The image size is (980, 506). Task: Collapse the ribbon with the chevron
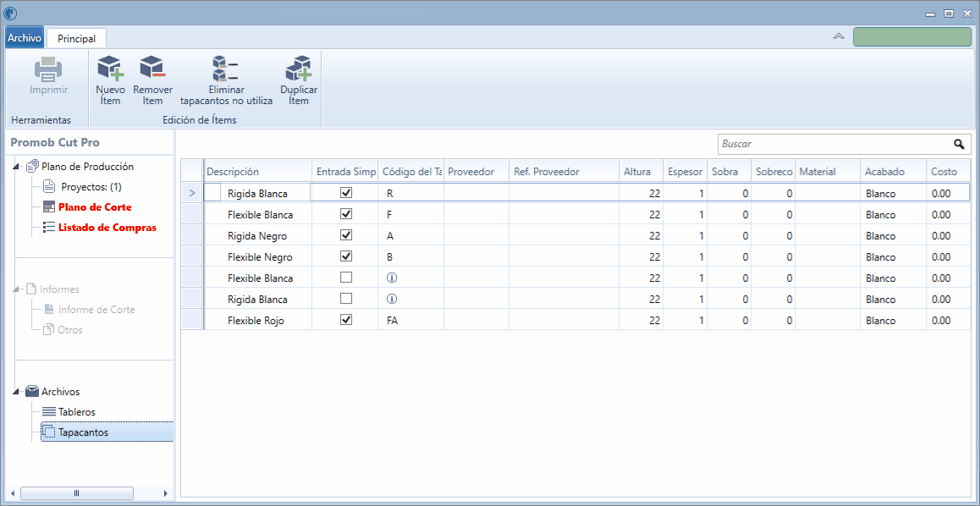pyautogui.click(x=839, y=36)
